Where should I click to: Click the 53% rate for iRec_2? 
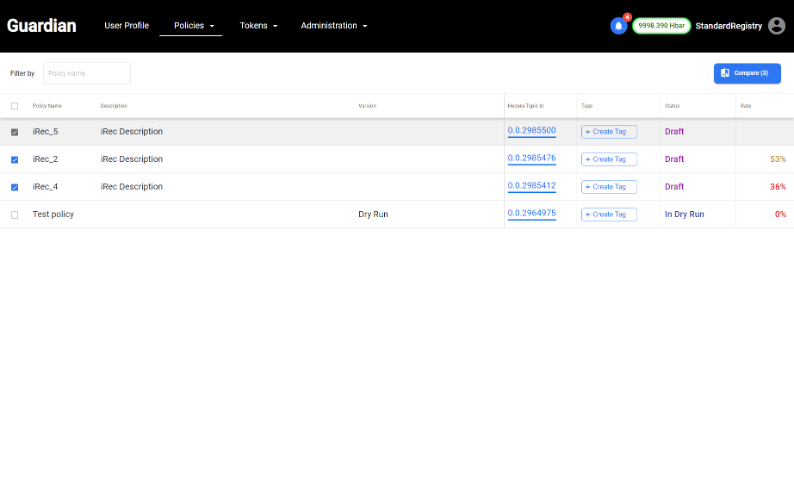pos(777,159)
